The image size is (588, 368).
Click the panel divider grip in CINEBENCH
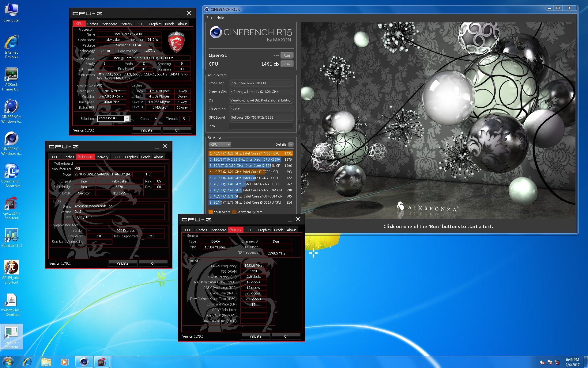tap(299, 126)
